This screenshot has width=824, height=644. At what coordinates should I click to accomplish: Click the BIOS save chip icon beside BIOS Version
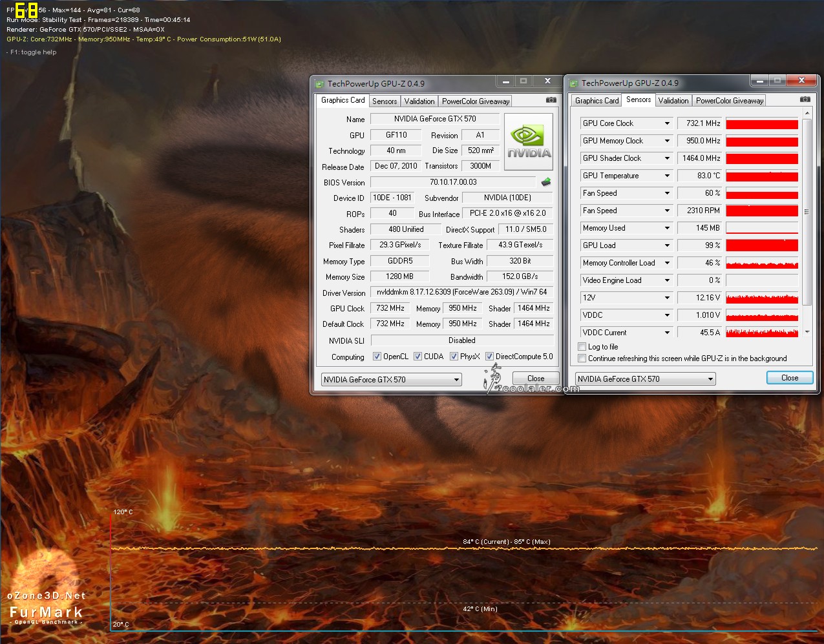(546, 182)
